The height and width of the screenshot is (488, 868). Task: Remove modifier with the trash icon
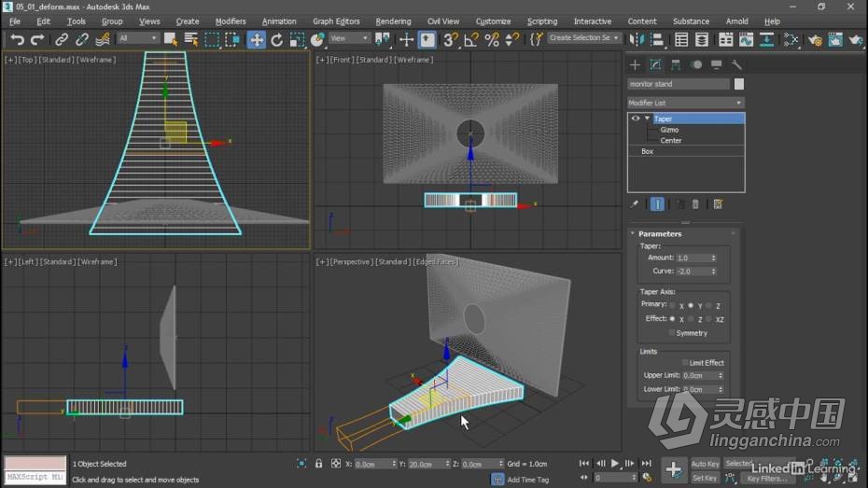point(696,204)
